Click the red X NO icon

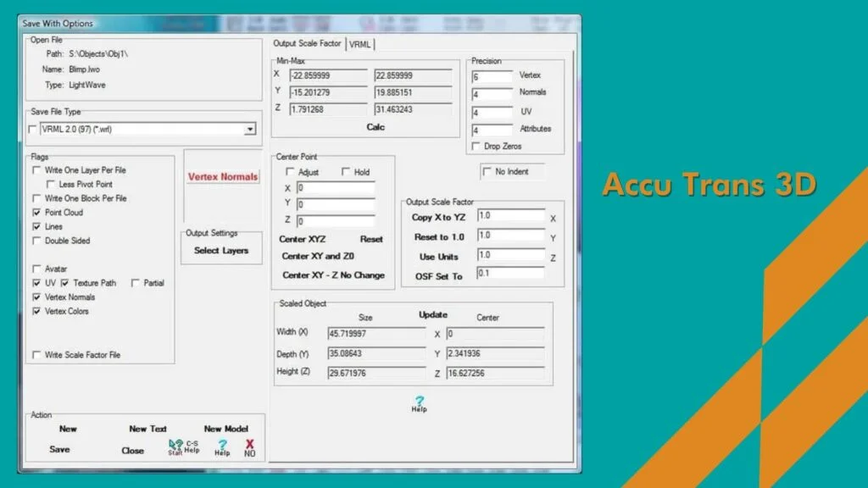click(x=250, y=447)
